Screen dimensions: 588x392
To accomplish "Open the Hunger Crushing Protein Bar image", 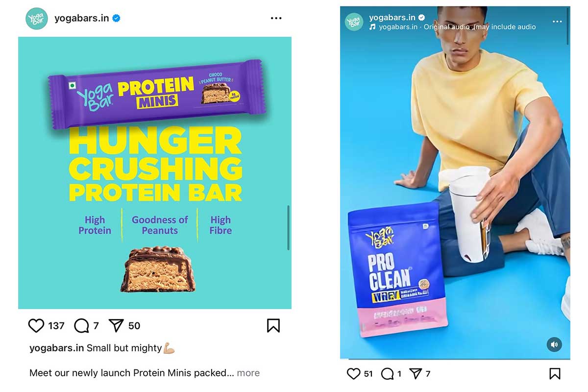I will 155,173.
